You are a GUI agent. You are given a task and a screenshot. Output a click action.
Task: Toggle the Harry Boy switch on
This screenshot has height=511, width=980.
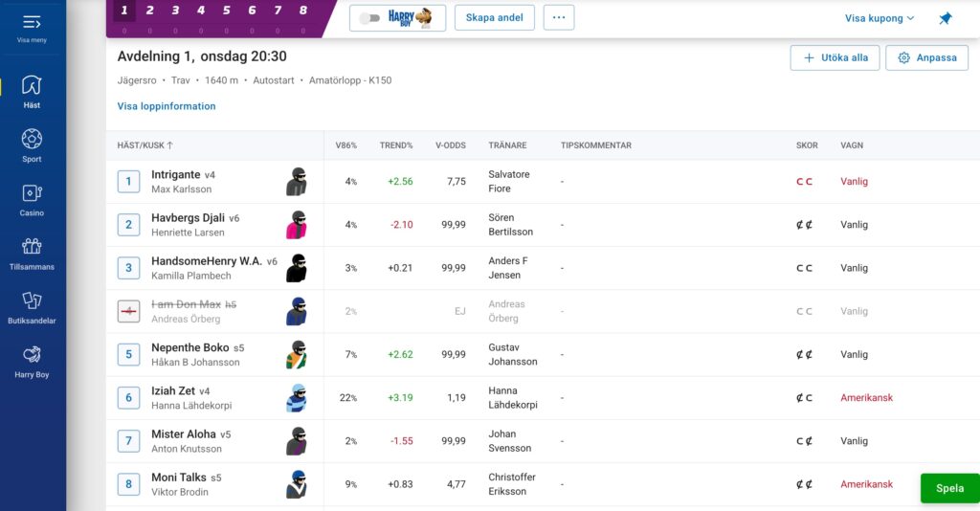(x=370, y=18)
